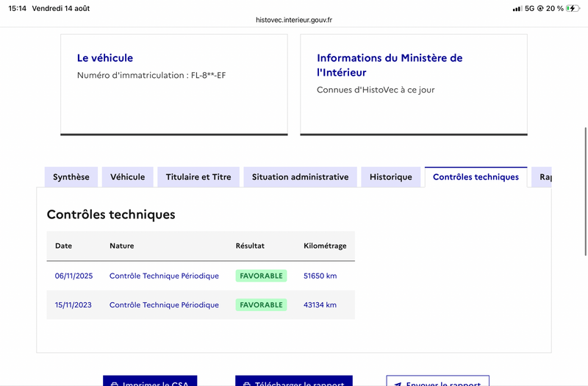Click the Kilométrage column header

(x=325, y=246)
